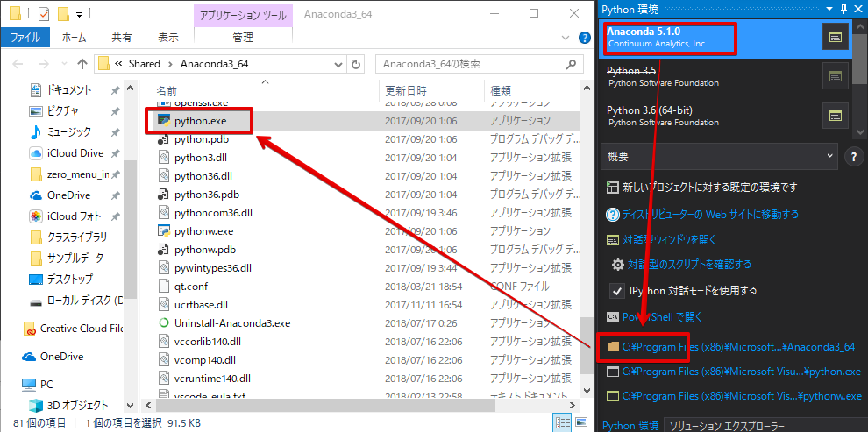Open quick access toolbar customize dropdown

coord(79,13)
